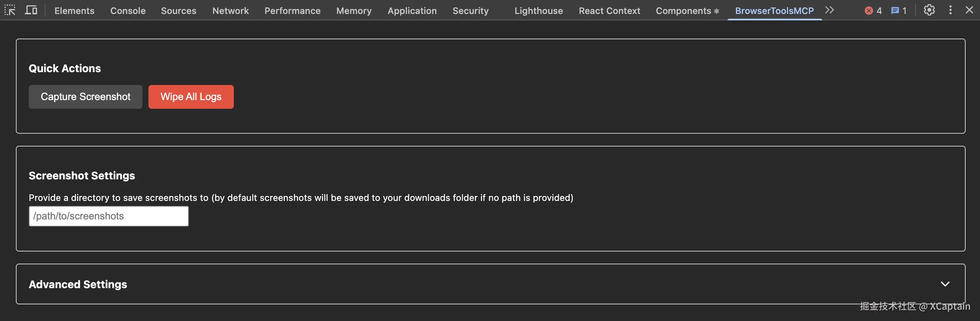Select the Components tab
Screen dimensions: 980x321
pos(687,11)
